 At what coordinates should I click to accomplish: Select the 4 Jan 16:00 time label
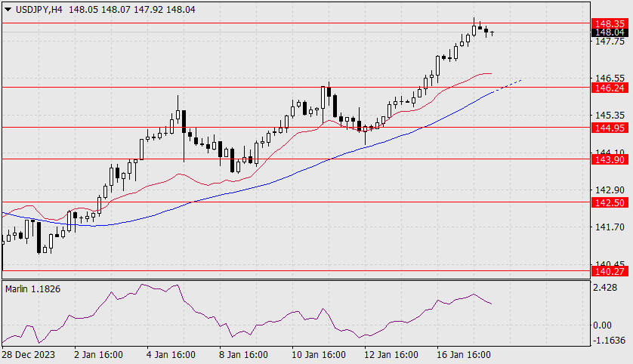click(x=171, y=355)
